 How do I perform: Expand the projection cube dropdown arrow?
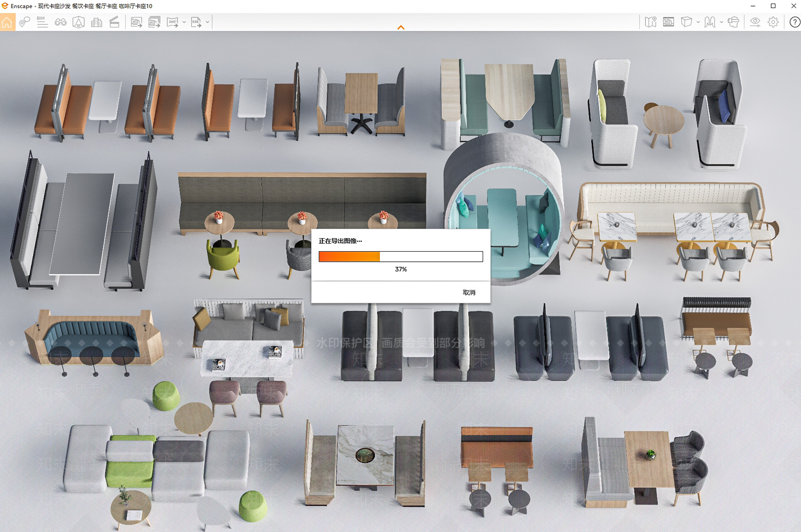pos(698,22)
